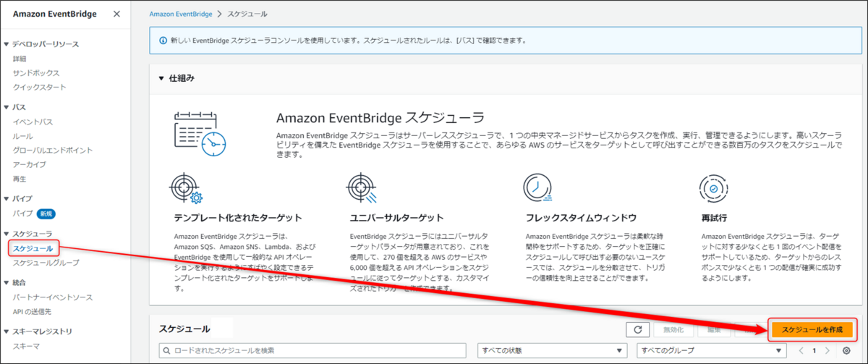Open スケジュールグループ in the sidebar

[x=46, y=263]
